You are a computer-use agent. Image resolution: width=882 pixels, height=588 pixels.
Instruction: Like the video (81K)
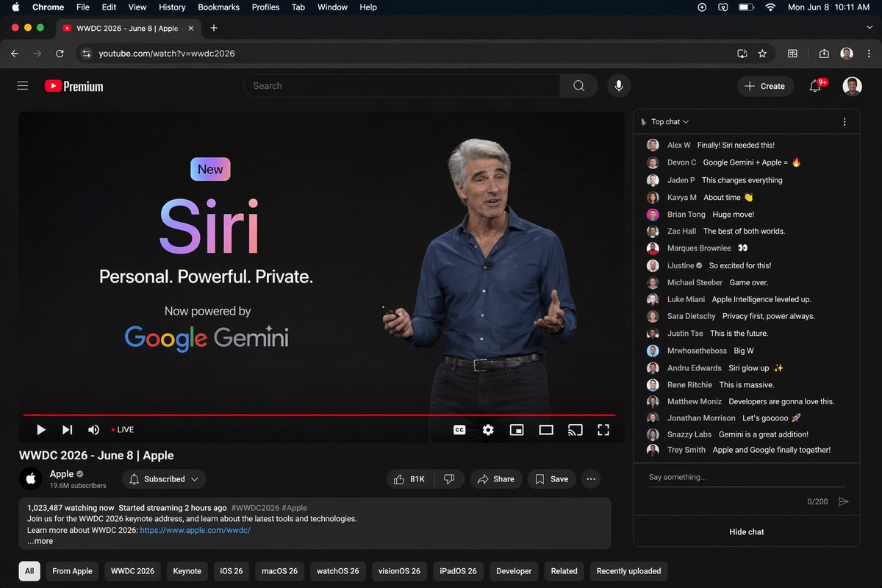[410, 479]
